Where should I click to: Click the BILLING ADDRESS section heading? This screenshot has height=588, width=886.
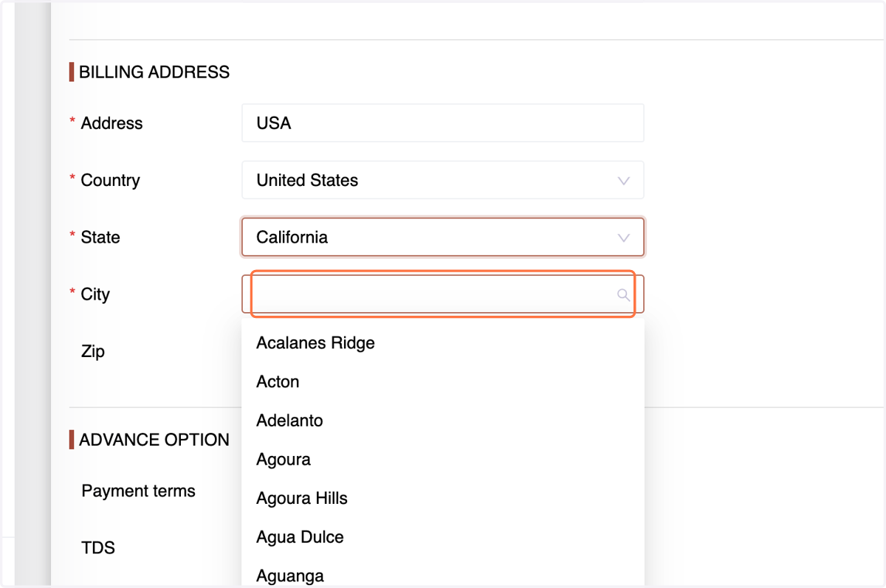154,72
